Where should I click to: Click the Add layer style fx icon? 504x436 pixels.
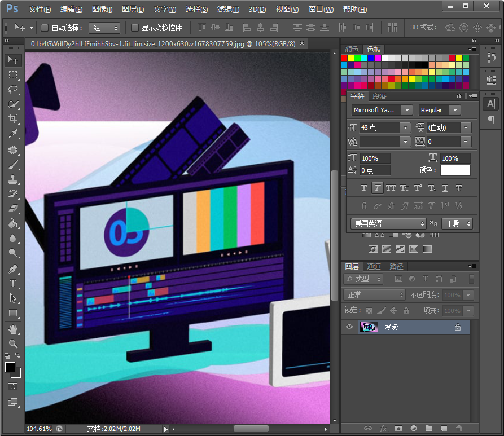[384, 429]
